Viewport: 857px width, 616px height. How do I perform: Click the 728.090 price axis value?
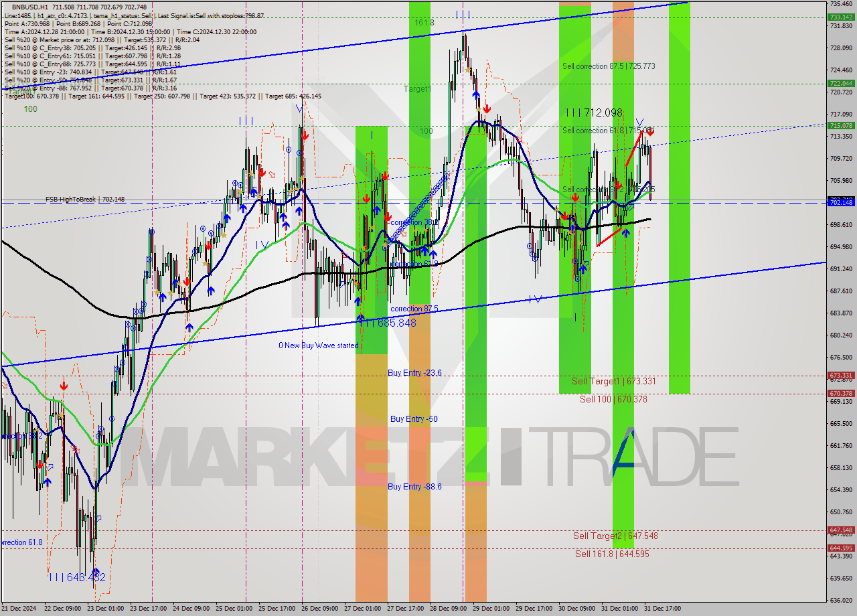tap(842, 48)
